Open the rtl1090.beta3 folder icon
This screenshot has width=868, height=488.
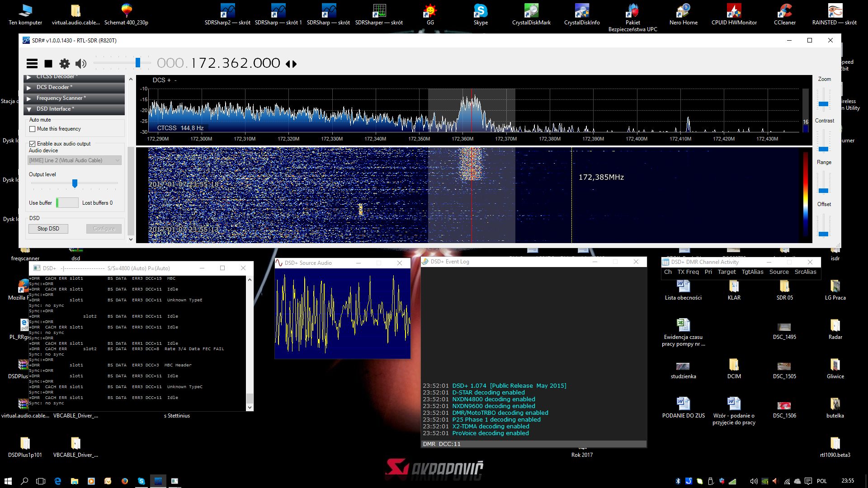pos(835,447)
